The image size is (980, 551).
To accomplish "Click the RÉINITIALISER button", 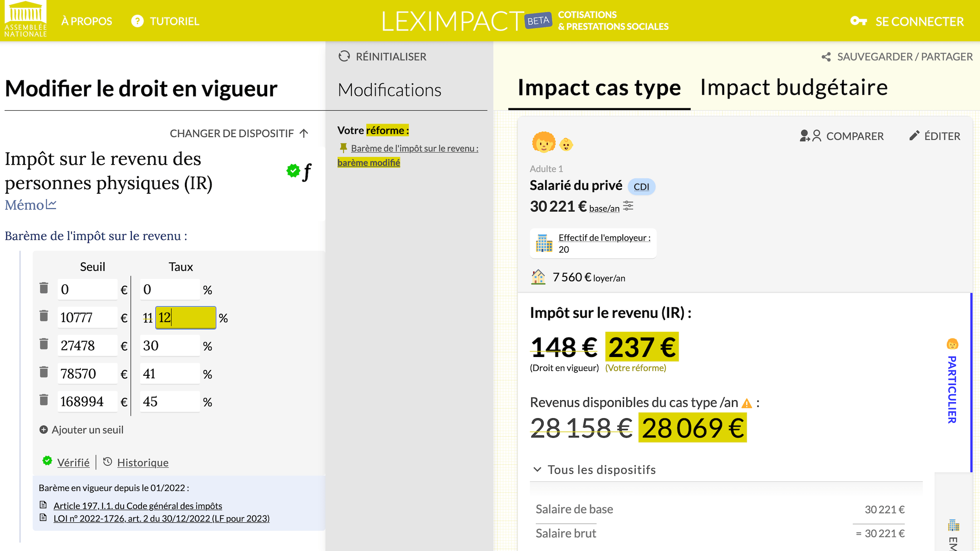I will coord(382,56).
